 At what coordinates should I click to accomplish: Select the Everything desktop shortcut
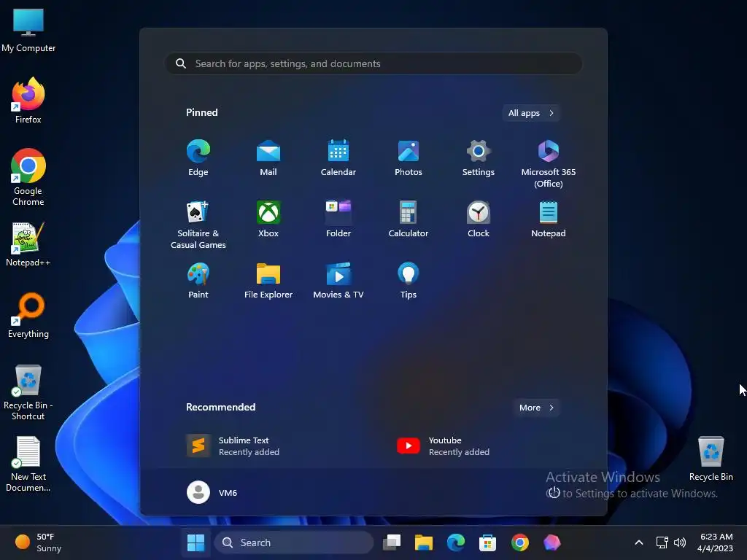[28, 315]
